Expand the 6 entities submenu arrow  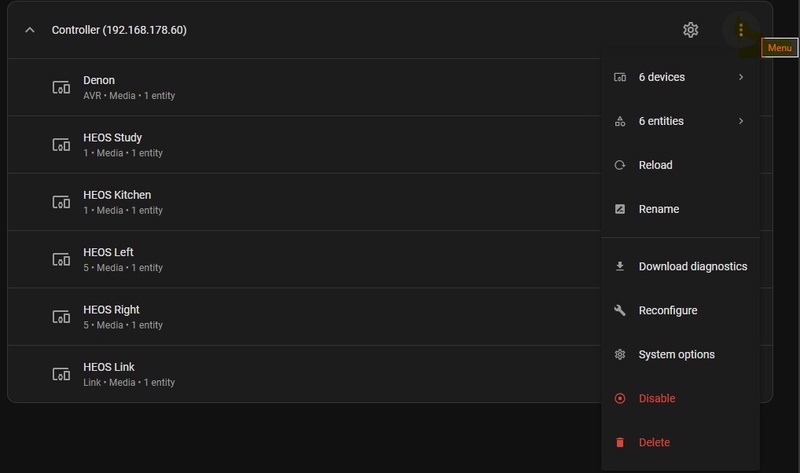[x=741, y=121]
